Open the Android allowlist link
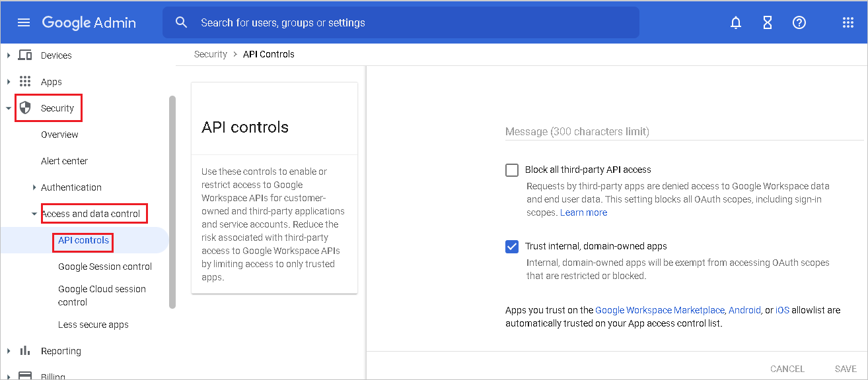The image size is (868, 380). click(745, 310)
